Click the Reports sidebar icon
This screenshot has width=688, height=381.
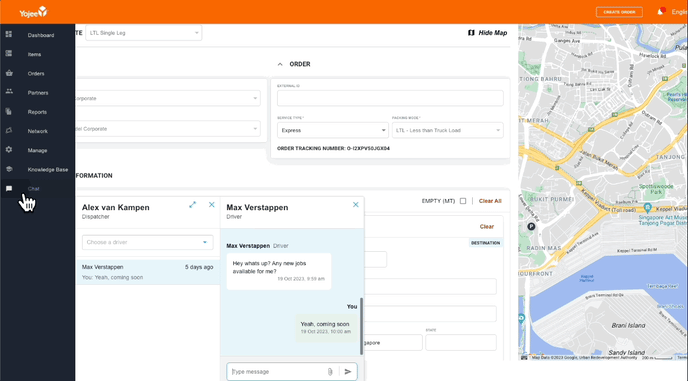click(x=9, y=111)
